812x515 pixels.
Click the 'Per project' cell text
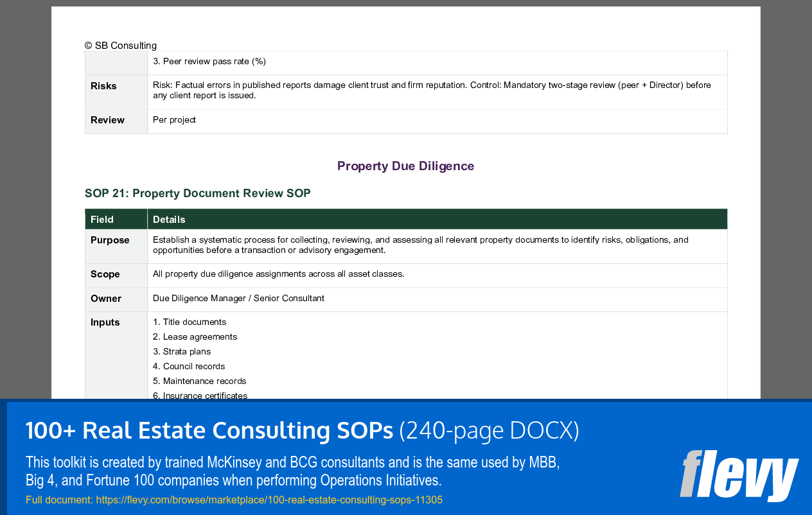(x=173, y=119)
